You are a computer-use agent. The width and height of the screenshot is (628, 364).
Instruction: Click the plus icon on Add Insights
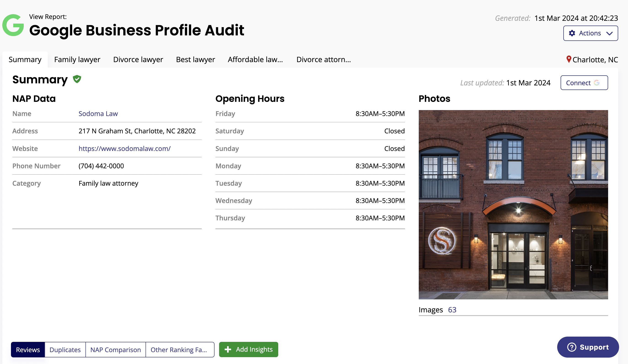click(228, 350)
